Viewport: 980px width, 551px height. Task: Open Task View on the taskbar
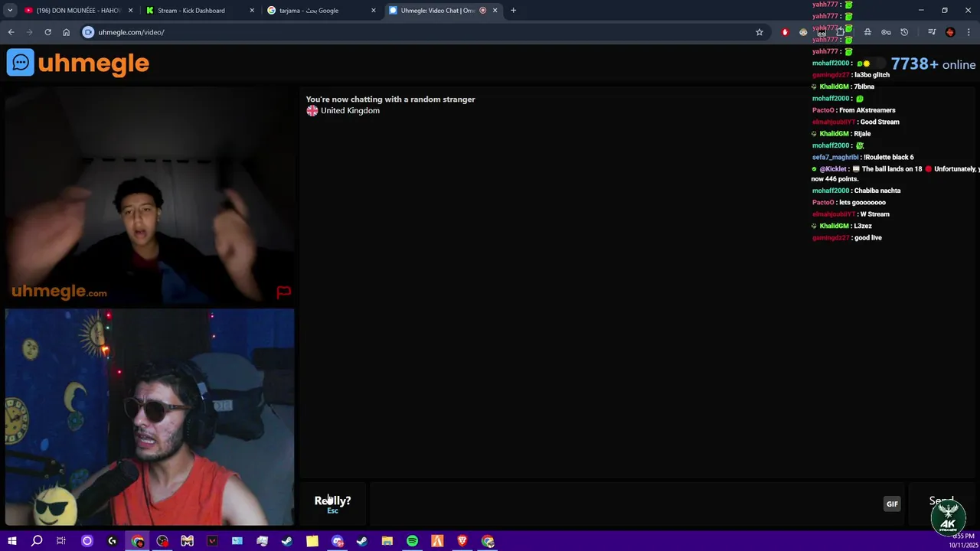(61, 541)
